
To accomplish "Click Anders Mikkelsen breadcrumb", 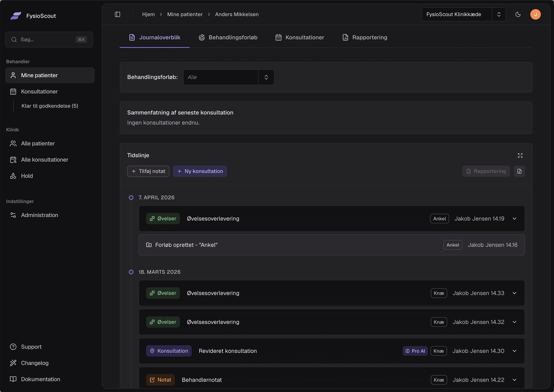I will 237,15.
